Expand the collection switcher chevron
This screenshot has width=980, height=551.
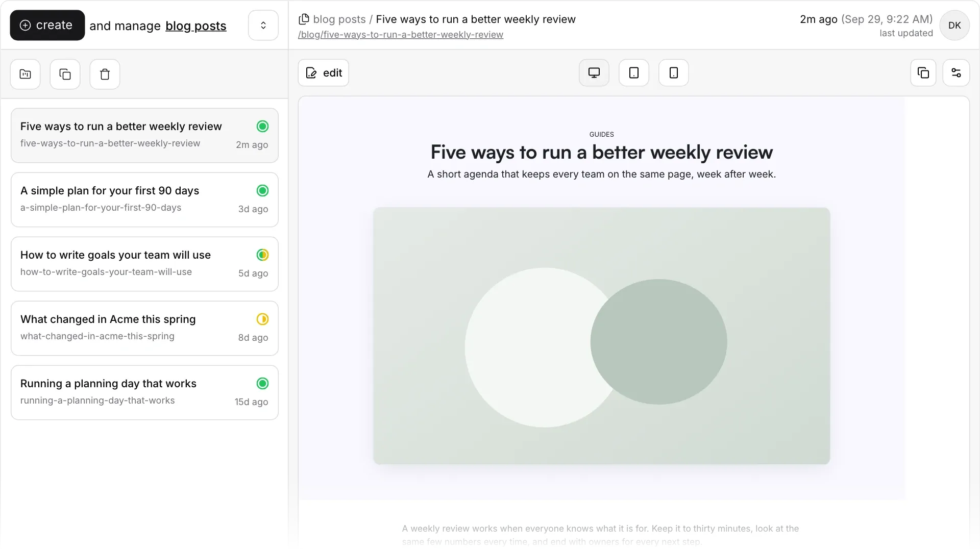point(263,25)
